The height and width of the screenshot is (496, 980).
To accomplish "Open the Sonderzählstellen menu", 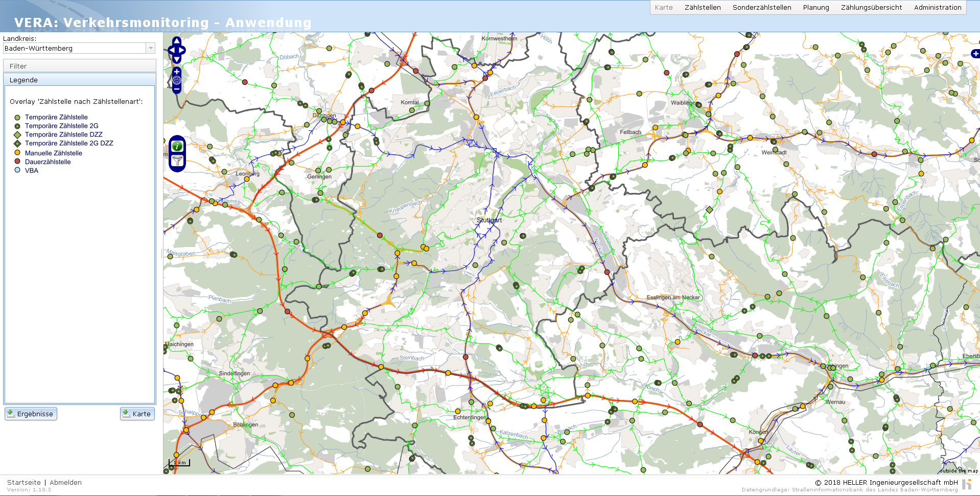I will click(762, 7).
